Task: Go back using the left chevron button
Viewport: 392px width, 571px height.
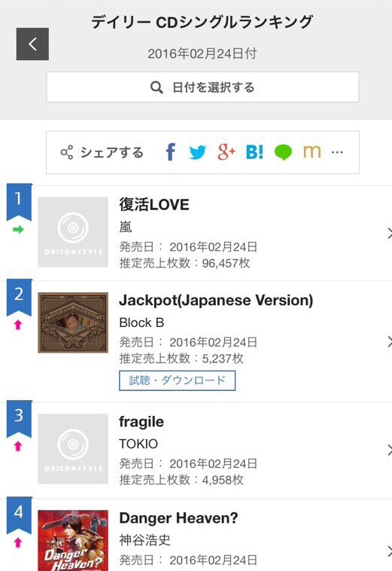Action: coord(32,44)
